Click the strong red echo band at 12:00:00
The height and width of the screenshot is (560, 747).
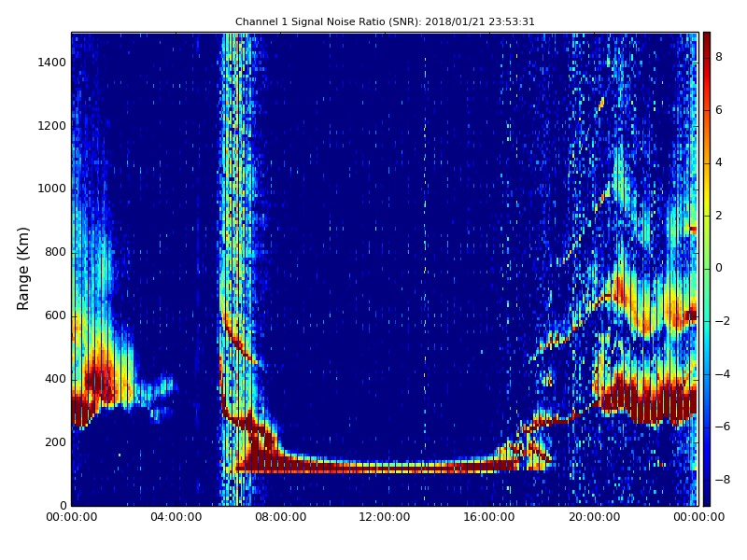[x=385, y=468]
